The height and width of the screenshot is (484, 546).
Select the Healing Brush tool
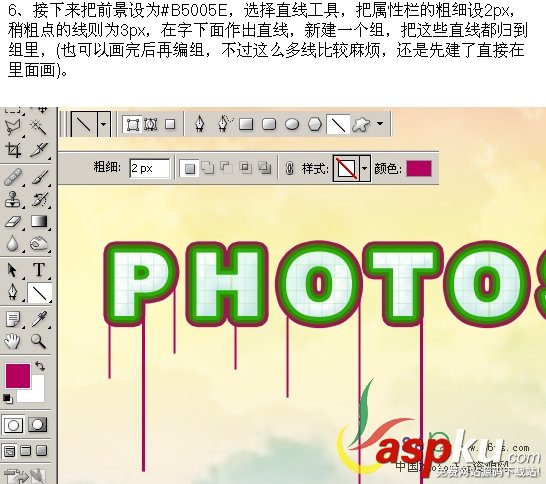point(13,177)
